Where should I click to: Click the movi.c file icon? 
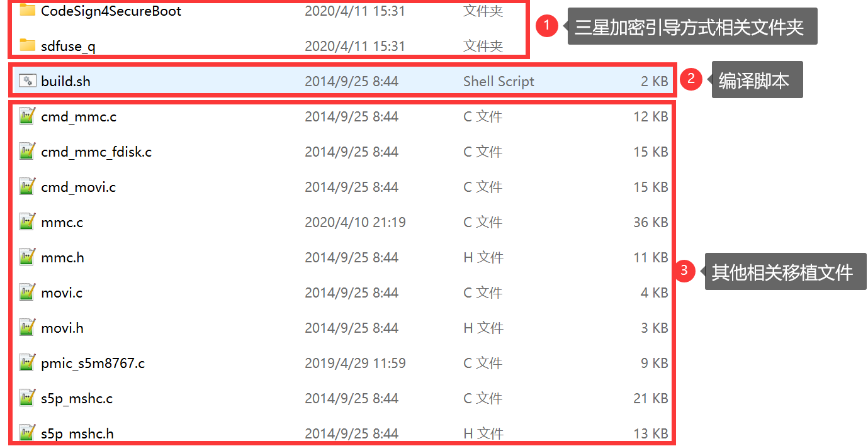27,293
